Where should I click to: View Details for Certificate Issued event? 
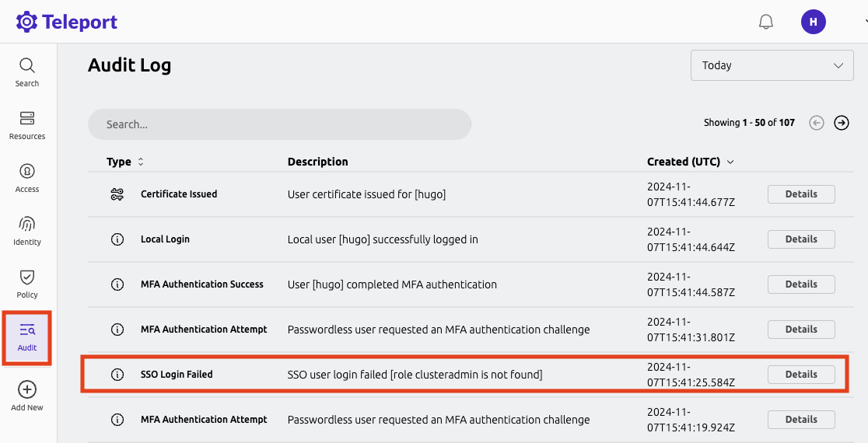click(x=800, y=194)
